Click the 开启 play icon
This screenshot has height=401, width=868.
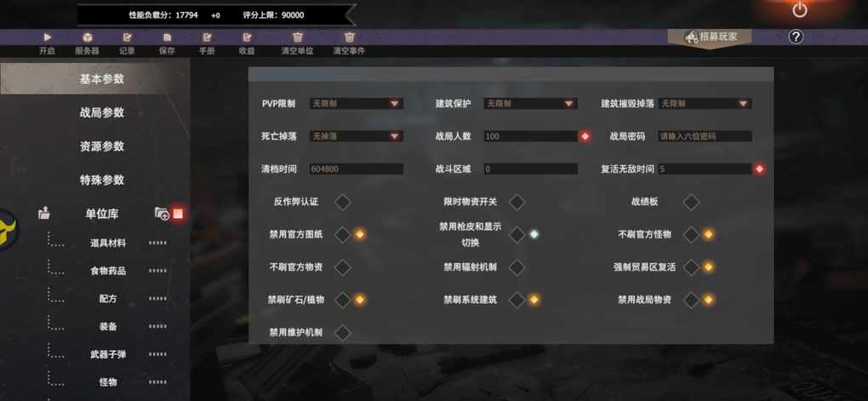click(x=47, y=37)
